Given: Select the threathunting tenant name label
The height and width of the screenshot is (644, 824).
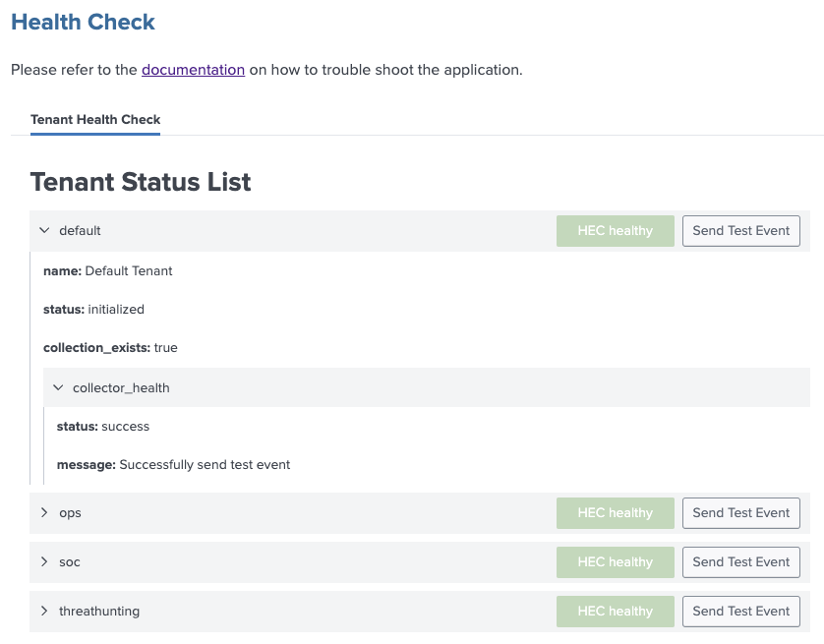Looking at the screenshot, I should 99,612.
